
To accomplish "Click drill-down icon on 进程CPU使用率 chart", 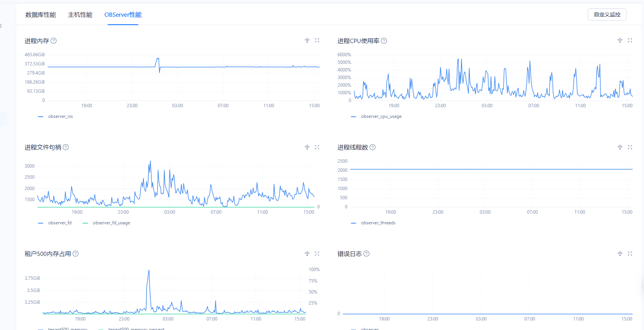I will point(620,40).
